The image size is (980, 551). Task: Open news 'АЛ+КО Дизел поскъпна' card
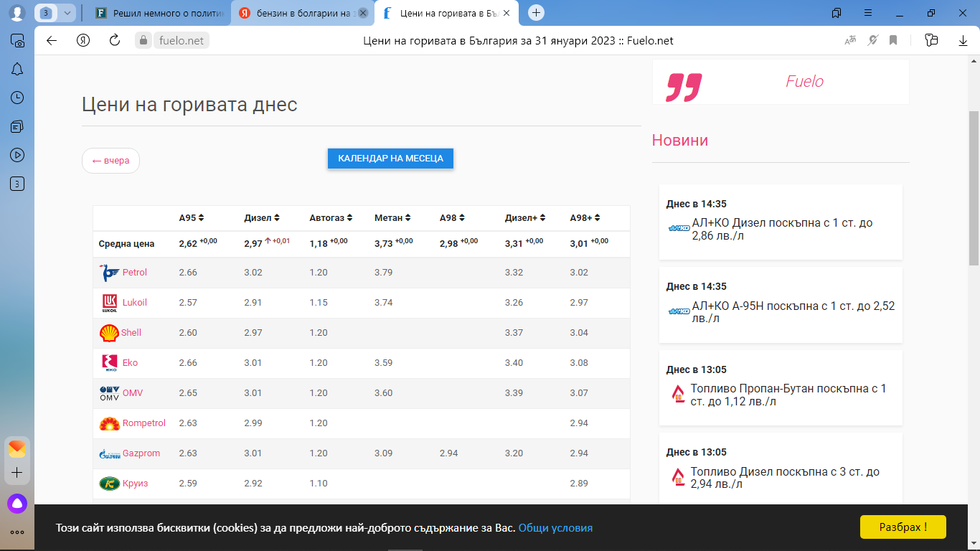[781, 222]
